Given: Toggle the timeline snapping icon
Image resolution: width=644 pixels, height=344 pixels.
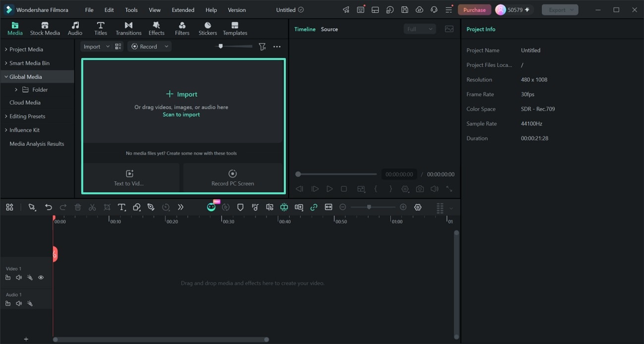Looking at the screenshot, I should point(284,207).
